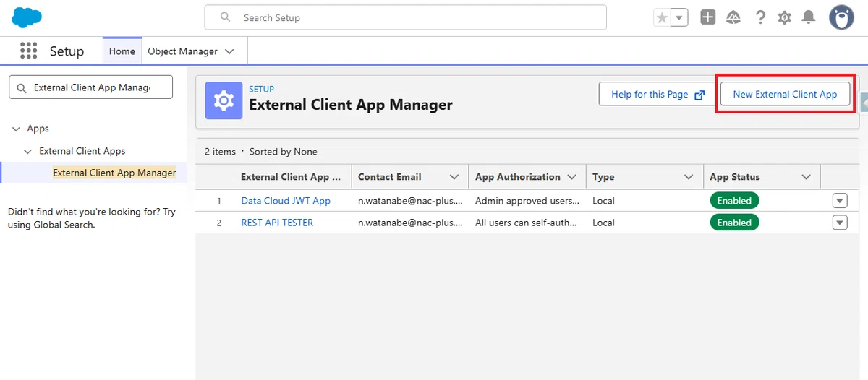The image size is (868, 380).
Task: Open the Setup gear menu icon
Action: point(785,18)
